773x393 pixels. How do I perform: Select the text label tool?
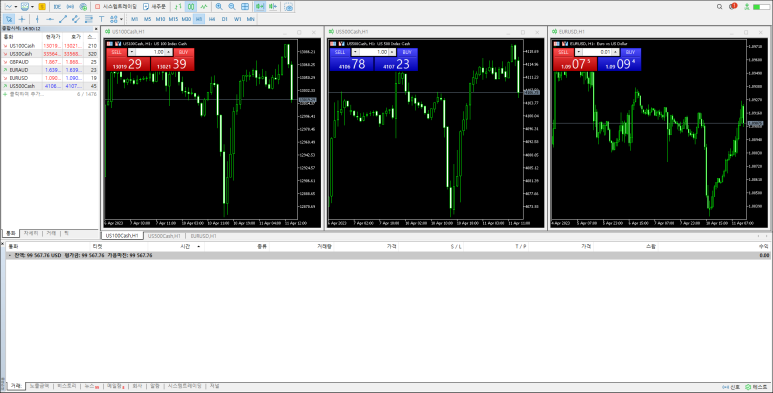102,19
